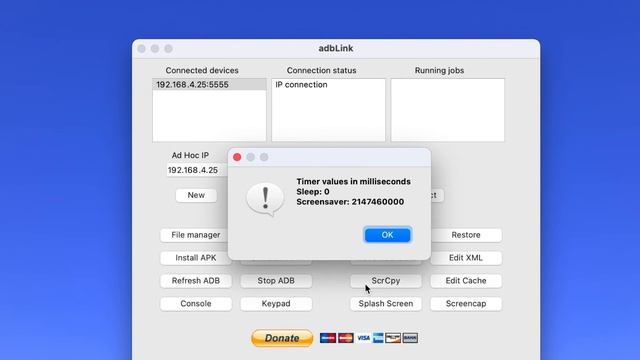The width and height of the screenshot is (640, 360).
Task: Select device 192.168.4.25:5555 in Connected devices
Action: click(209, 84)
